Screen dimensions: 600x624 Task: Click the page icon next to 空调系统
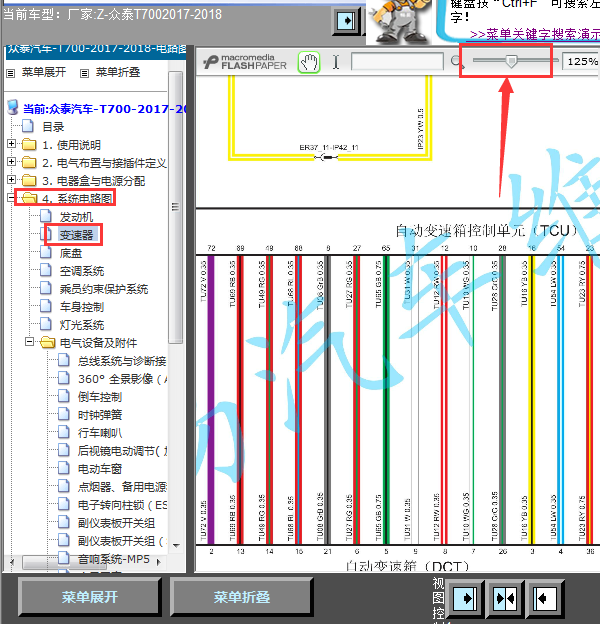coord(46,270)
